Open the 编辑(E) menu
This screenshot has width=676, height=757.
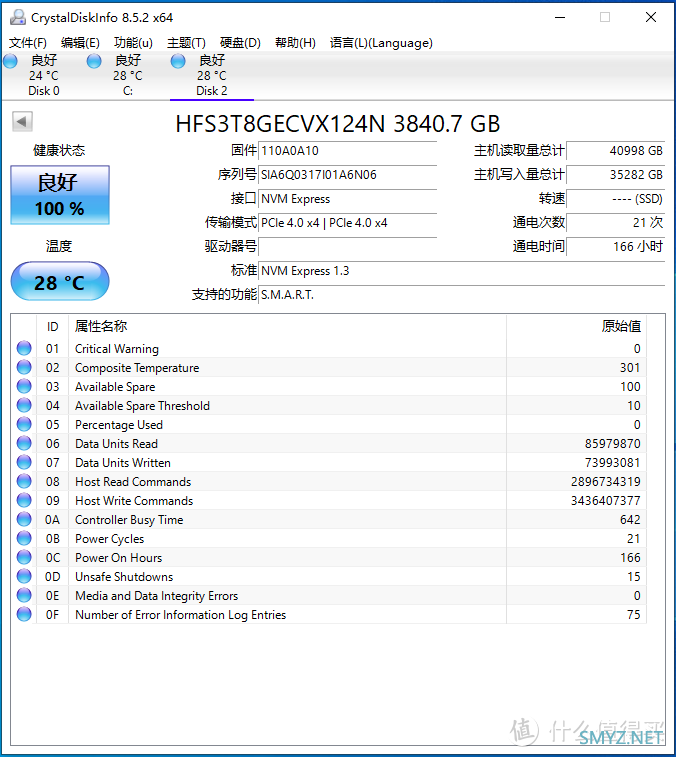pyautogui.click(x=80, y=43)
